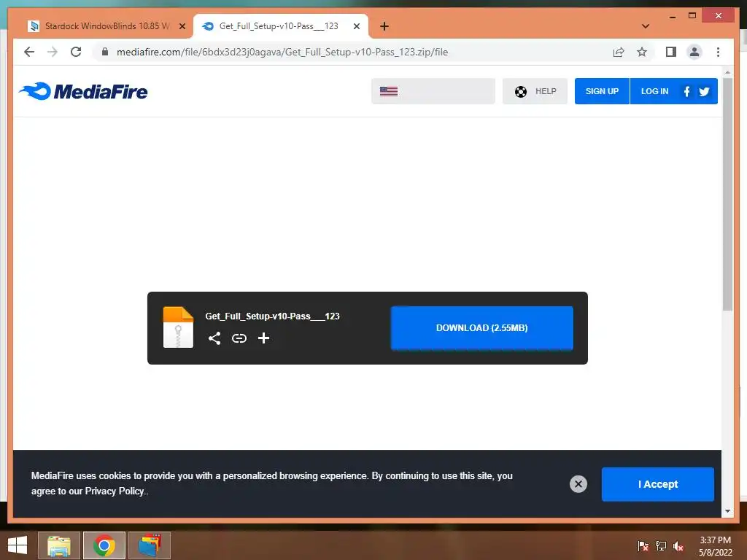Open Chrome three-dot menu
This screenshot has height=560, width=747.
[x=718, y=52]
